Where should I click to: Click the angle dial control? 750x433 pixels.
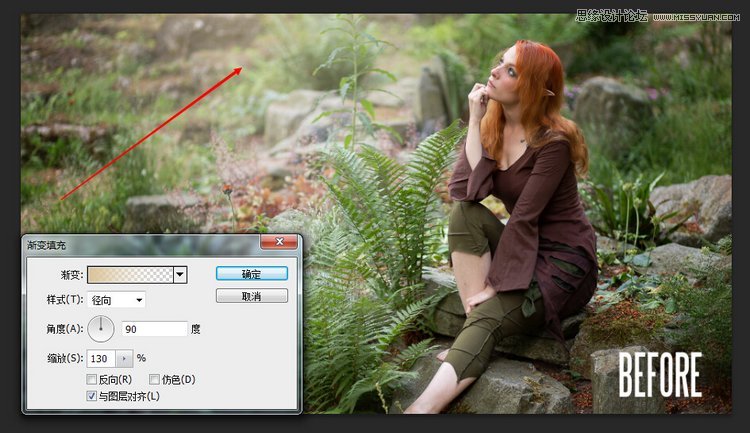tap(102, 328)
